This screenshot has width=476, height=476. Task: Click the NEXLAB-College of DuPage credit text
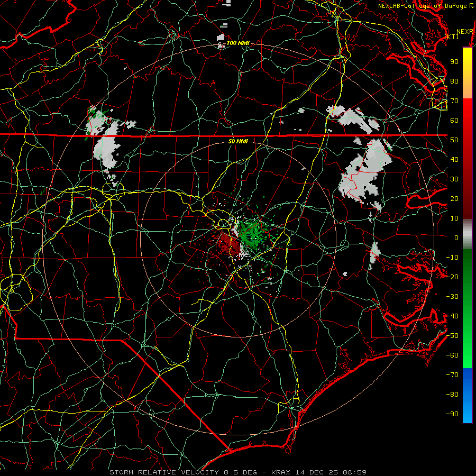click(424, 6)
